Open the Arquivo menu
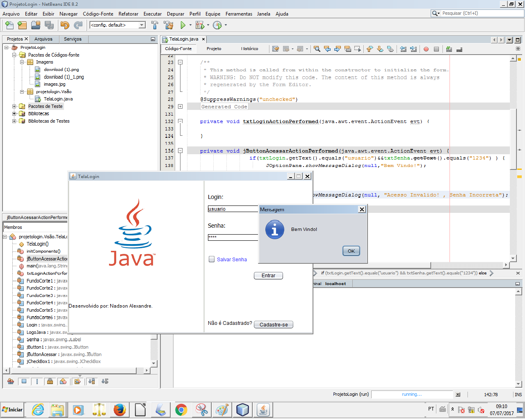525x420 pixels. tap(11, 14)
